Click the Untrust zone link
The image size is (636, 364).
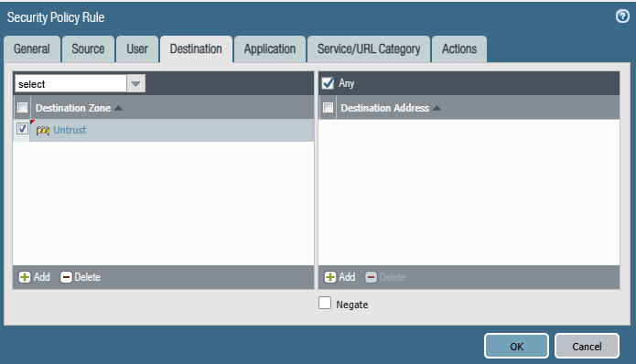click(x=70, y=130)
